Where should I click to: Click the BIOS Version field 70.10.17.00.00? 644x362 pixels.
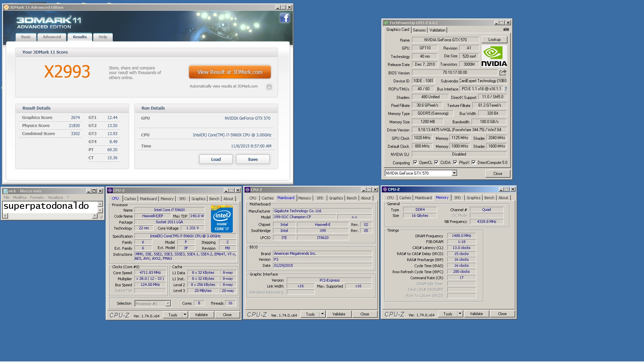pyautogui.click(x=454, y=72)
